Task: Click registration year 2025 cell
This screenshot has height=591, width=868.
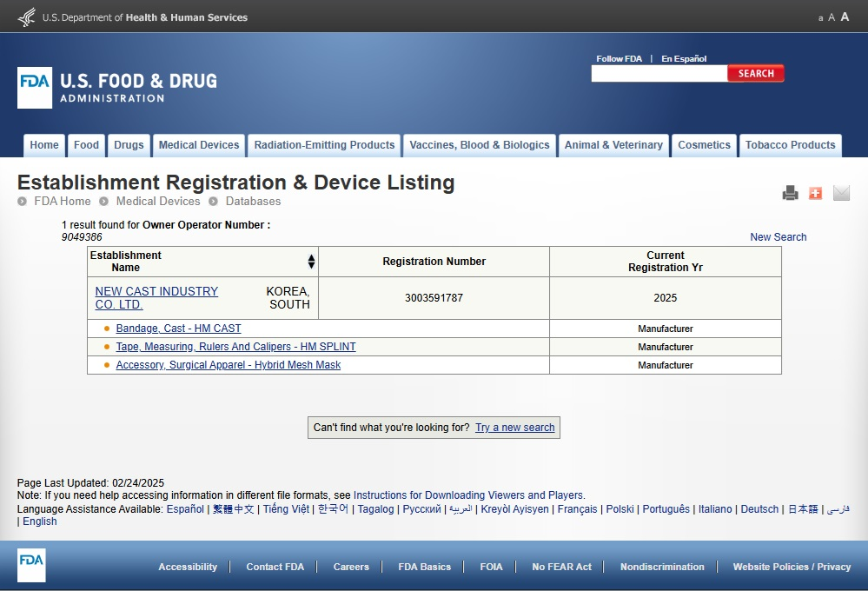Action: (666, 298)
